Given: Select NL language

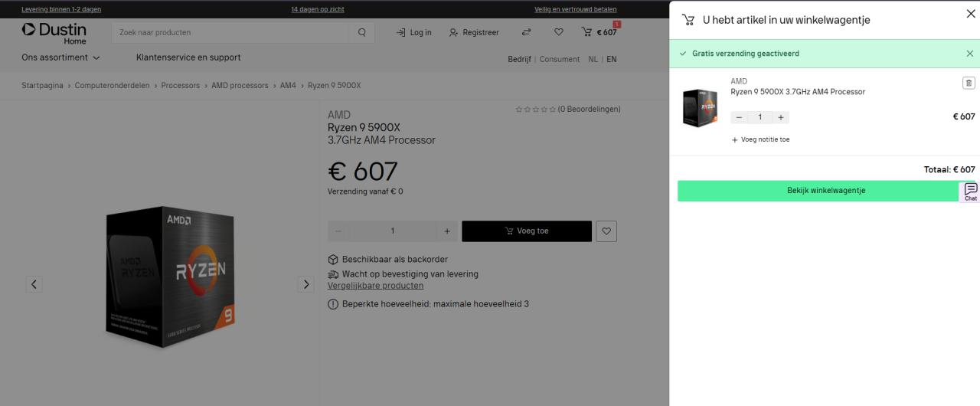Looking at the screenshot, I should tap(593, 59).
